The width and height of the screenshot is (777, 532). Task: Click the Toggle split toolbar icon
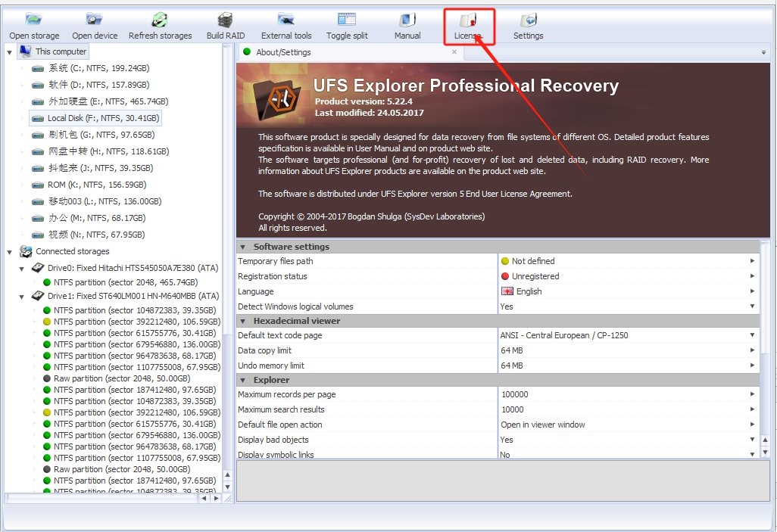tap(347, 20)
